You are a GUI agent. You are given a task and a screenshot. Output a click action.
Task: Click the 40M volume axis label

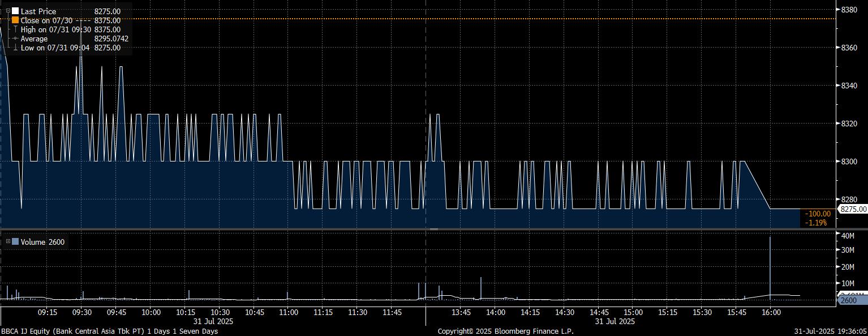click(847, 236)
